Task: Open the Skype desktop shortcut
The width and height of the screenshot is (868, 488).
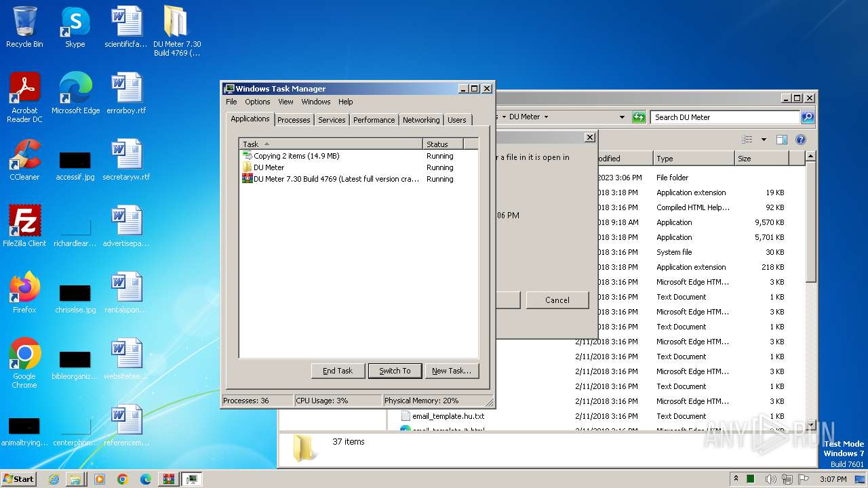Action: (x=75, y=27)
